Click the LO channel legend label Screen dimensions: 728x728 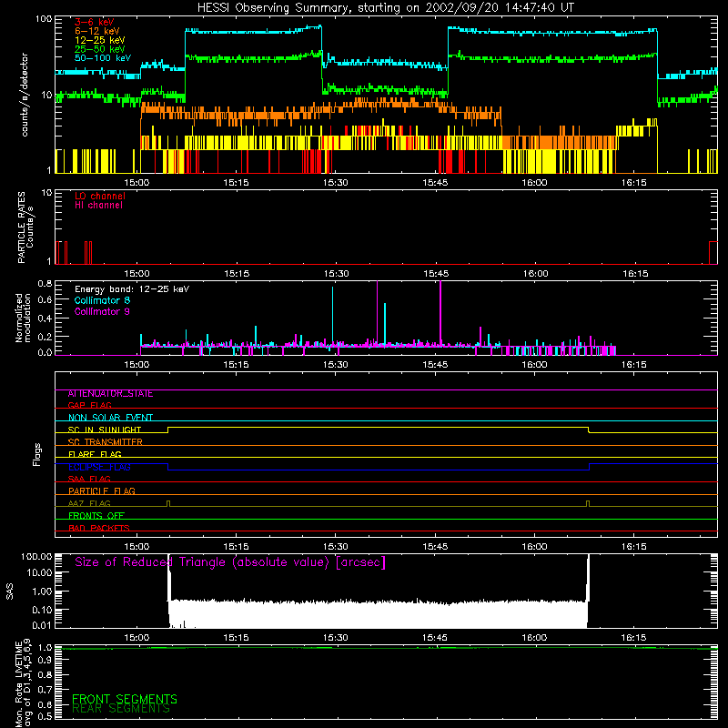click(x=100, y=196)
